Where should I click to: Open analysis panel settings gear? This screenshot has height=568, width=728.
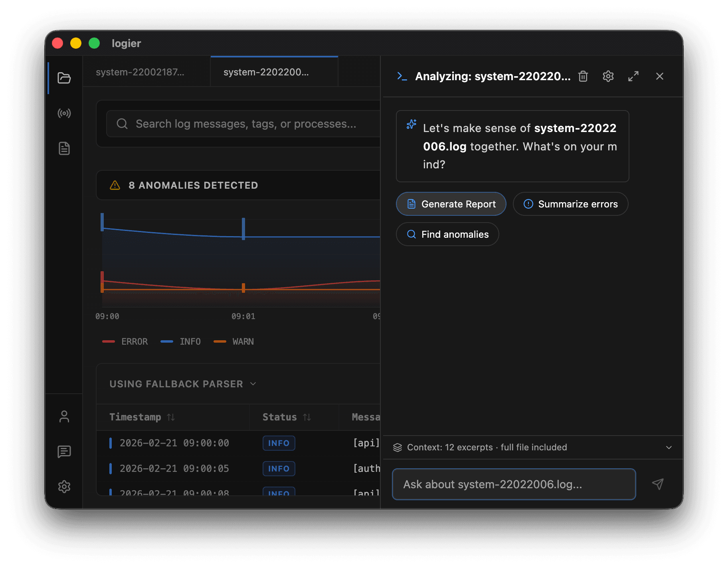point(608,76)
